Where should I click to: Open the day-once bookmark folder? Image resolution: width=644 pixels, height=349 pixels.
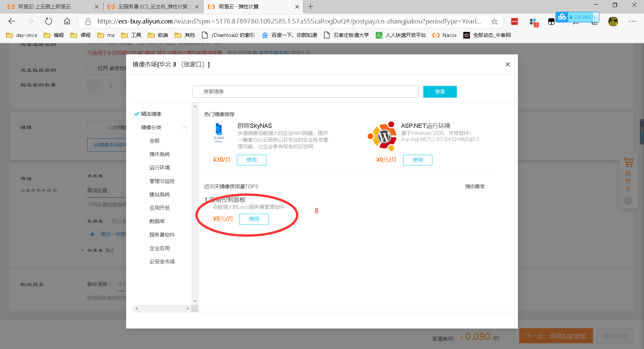(21, 35)
